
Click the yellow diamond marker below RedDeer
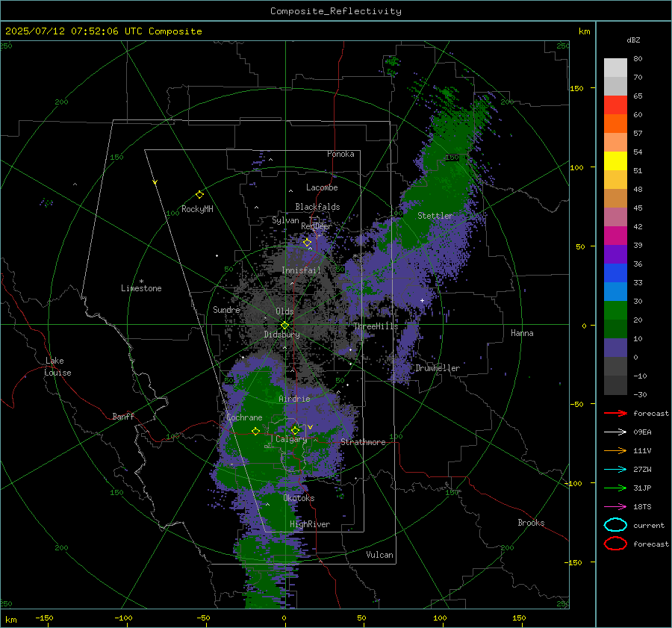click(x=308, y=243)
